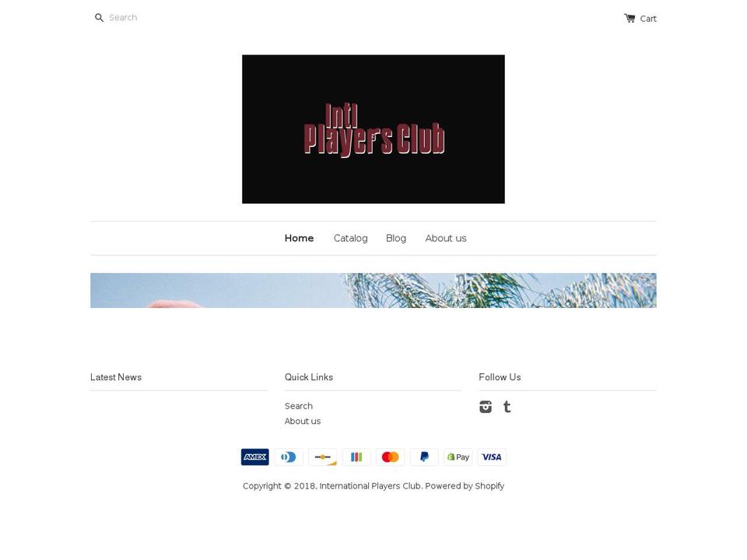Click the Discover payment icon
The image size is (747, 560).
coord(322,457)
